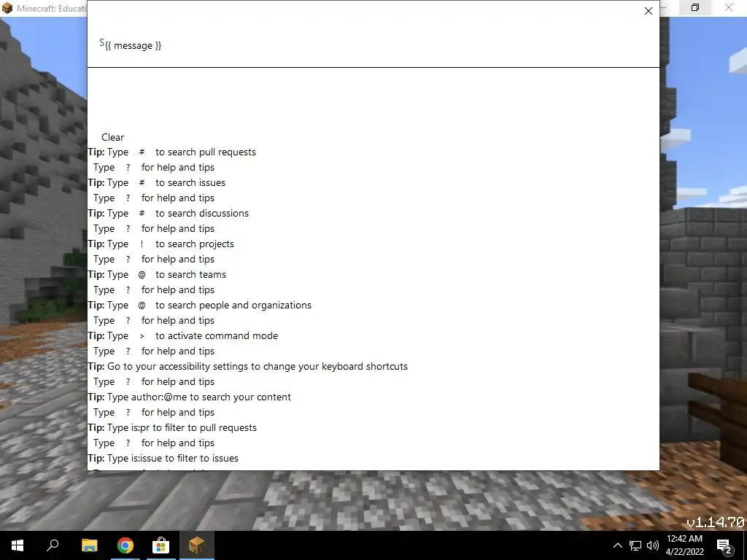Launch Google Chrome from the taskbar
The image size is (747, 560).
coord(125,545)
